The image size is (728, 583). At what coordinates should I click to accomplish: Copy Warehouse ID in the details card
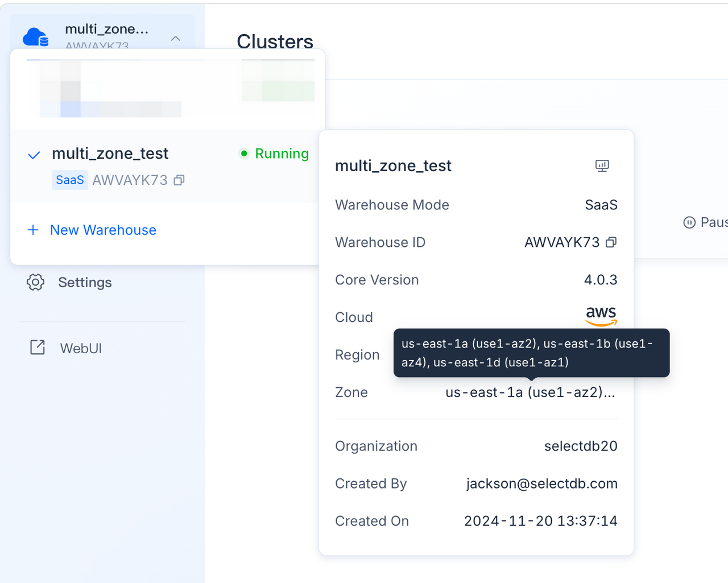(611, 242)
